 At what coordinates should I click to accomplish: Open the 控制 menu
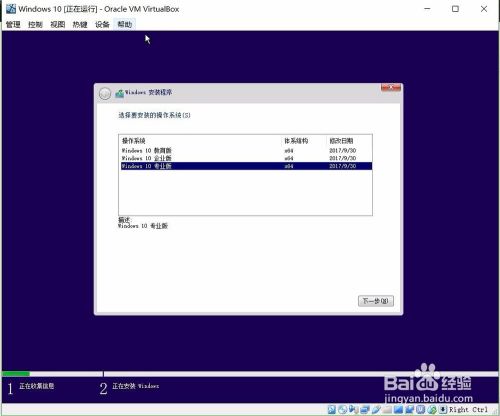click(35, 24)
